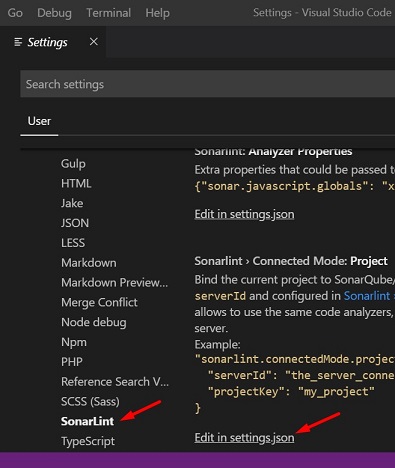Image resolution: width=395 pixels, height=468 pixels.
Task: Select Npm in the settings tree
Action: coord(74,342)
